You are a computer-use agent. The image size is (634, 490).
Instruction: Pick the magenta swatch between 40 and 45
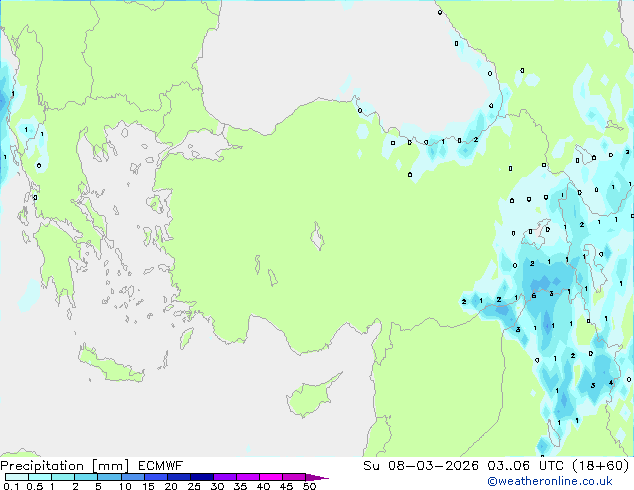click(x=271, y=477)
